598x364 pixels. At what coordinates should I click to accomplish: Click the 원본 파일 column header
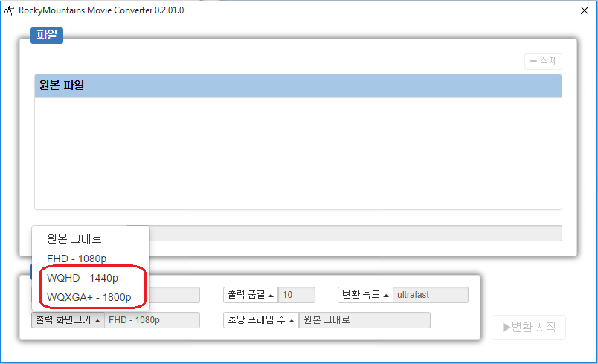pos(298,85)
